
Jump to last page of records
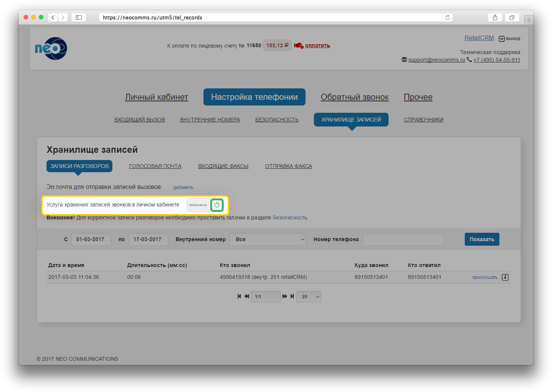click(x=292, y=296)
